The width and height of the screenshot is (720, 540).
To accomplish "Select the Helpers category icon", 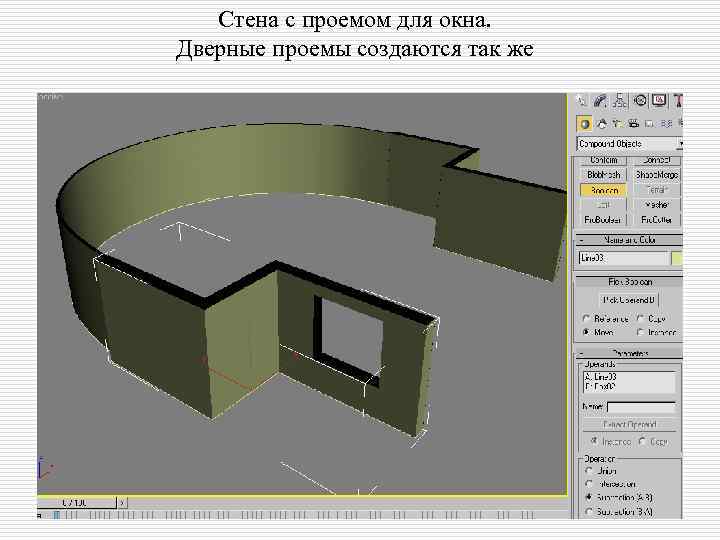I will (x=650, y=124).
